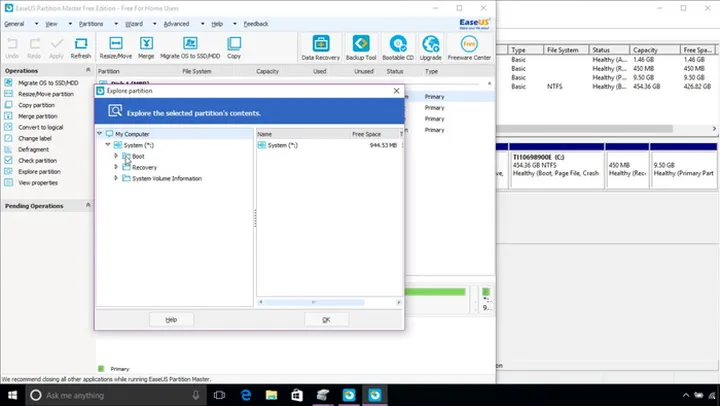Screen dimensions: 720x406
Task: Open the General menu dropdown arrow
Action: tap(36, 24)
